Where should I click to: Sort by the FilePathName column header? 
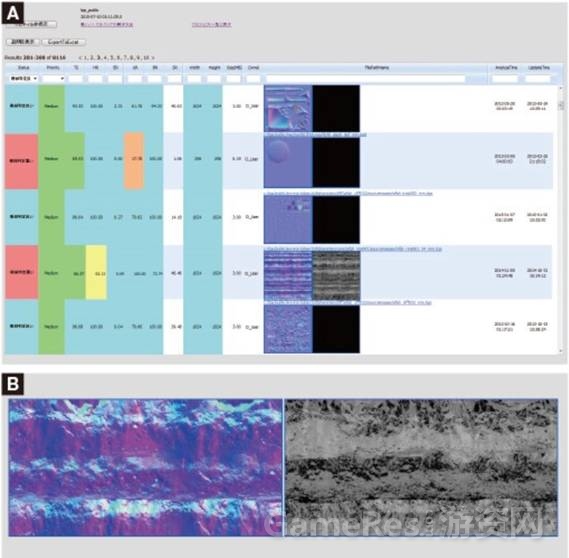(x=376, y=68)
